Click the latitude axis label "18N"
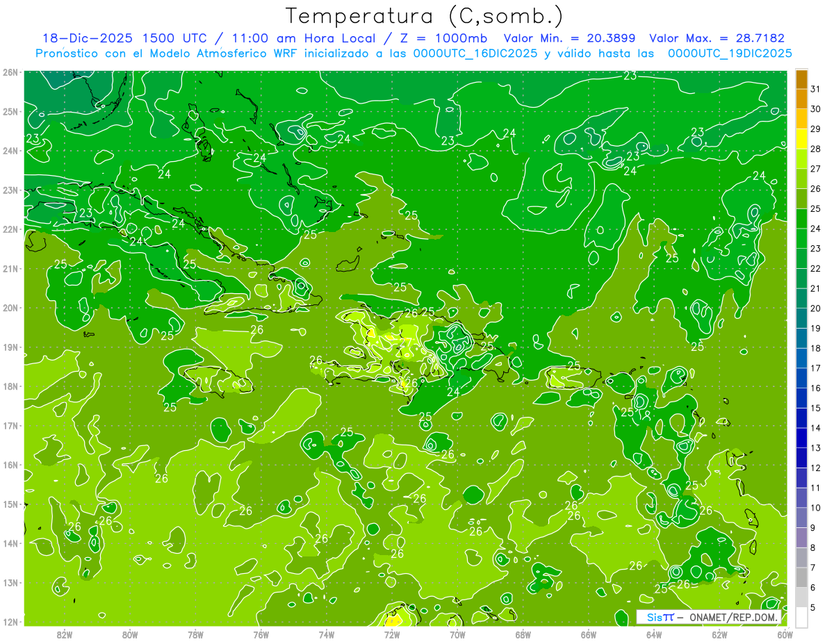 [10, 386]
